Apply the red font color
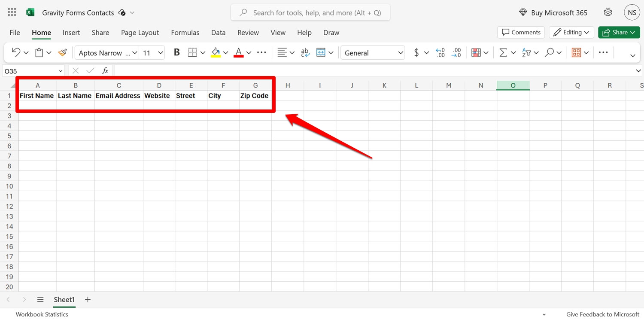Viewport: 644px width, 319px height. coord(239,52)
